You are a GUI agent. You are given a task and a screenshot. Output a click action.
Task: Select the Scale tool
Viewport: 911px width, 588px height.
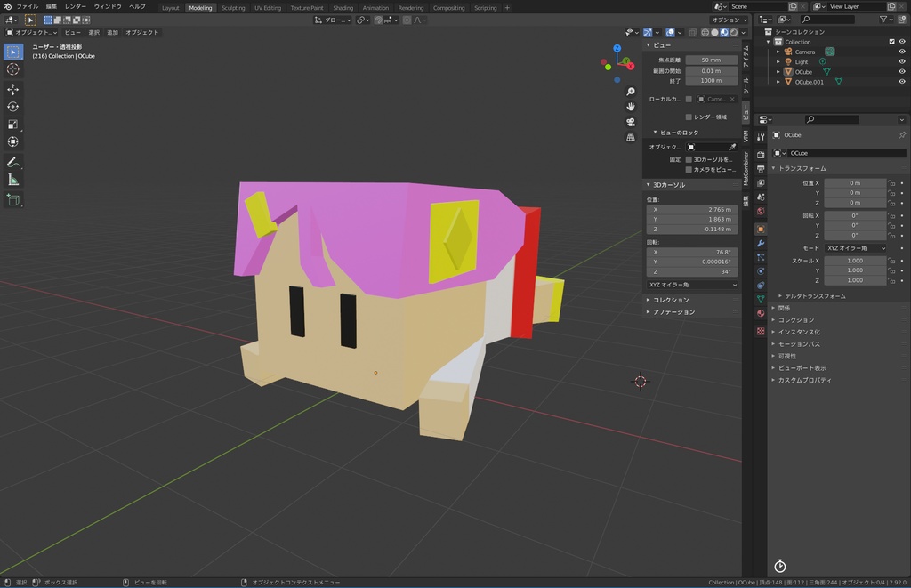click(12, 124)
